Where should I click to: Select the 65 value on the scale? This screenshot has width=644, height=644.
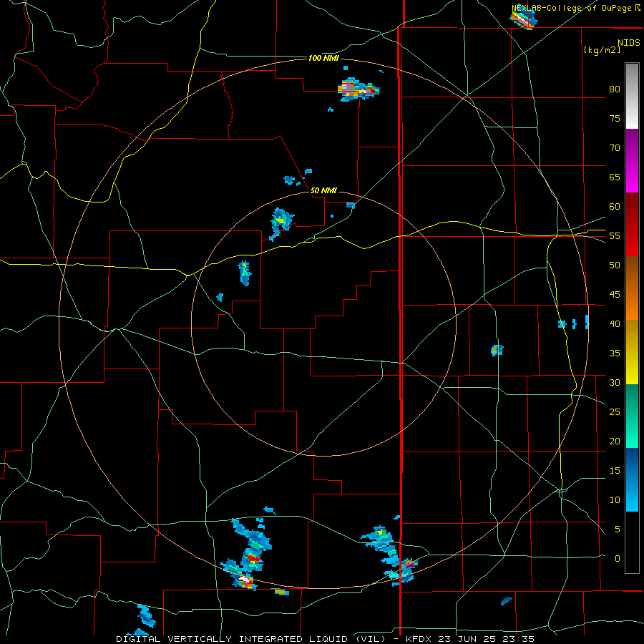(x=615, y=177)
